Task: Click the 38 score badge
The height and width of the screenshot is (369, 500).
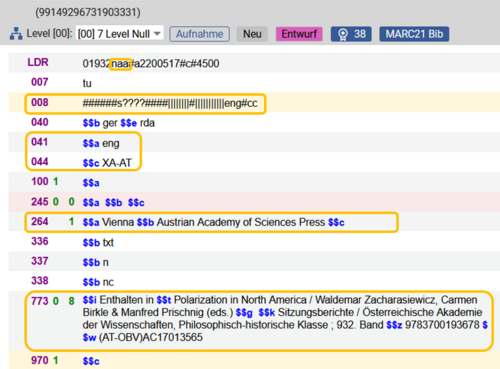Action: pyautogui.click(x=351, y=34)
